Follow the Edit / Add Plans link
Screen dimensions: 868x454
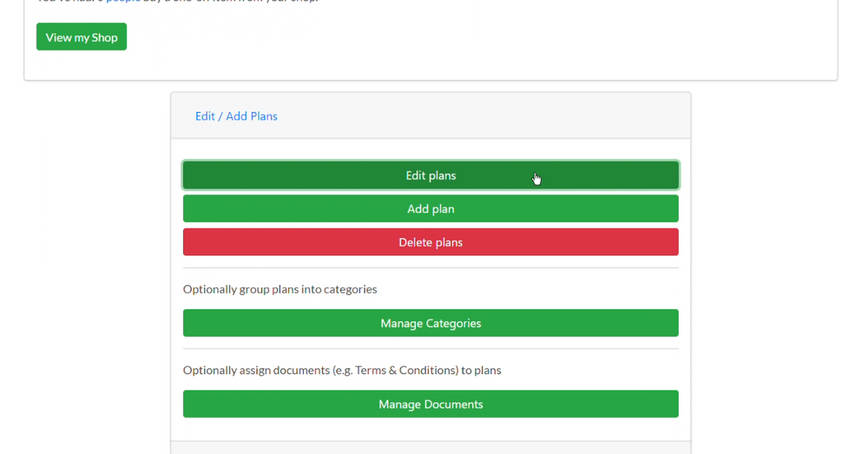[x=236, y=116]
